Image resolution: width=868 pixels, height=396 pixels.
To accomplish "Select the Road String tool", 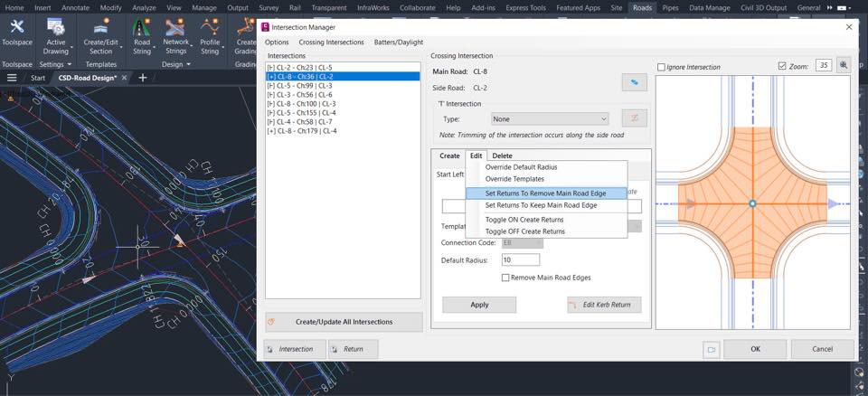I will (x=142, y=26).
